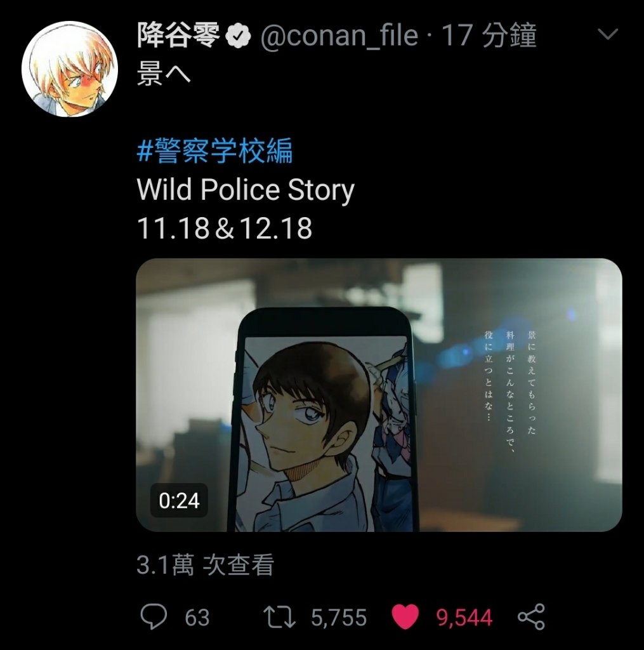Tap the 0:24 video duration badge
Viewport: 644px width, 650px height.
[x=179, y=500]
